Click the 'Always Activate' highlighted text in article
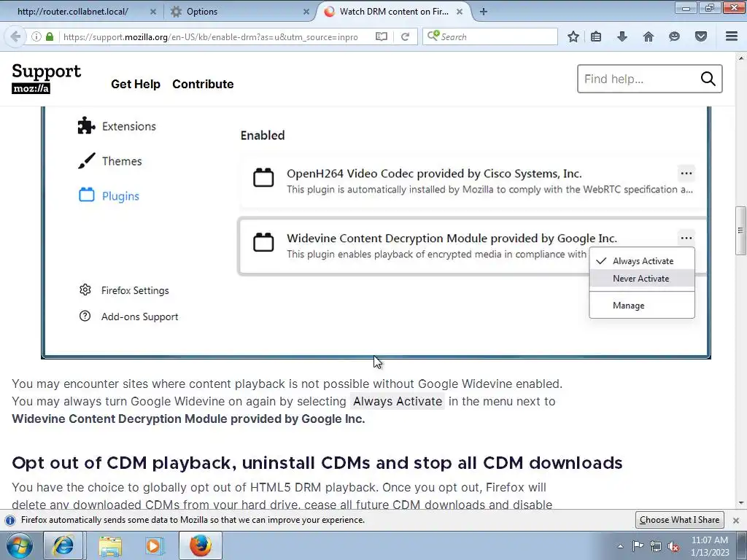This screenshot has width=747, height=560. 398,402
